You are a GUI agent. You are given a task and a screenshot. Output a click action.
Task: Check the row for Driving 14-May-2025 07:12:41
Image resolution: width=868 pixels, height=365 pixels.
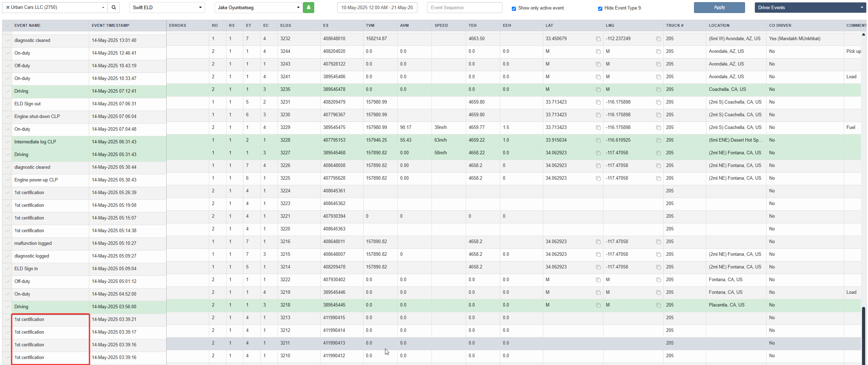point(8,91)
